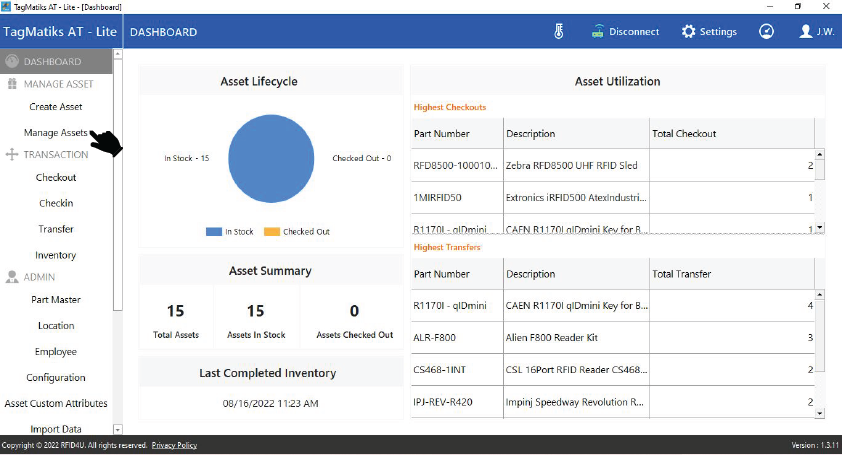Open the Privacy Policy link
Screen dimensions: 842x455
click(x=174, y=445)
